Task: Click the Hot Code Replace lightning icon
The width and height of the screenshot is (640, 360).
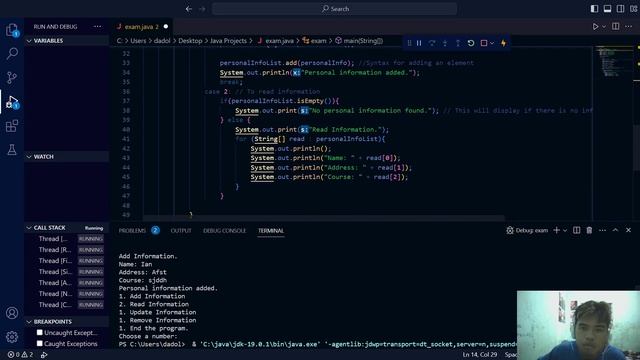Action: tap(503, 43)
